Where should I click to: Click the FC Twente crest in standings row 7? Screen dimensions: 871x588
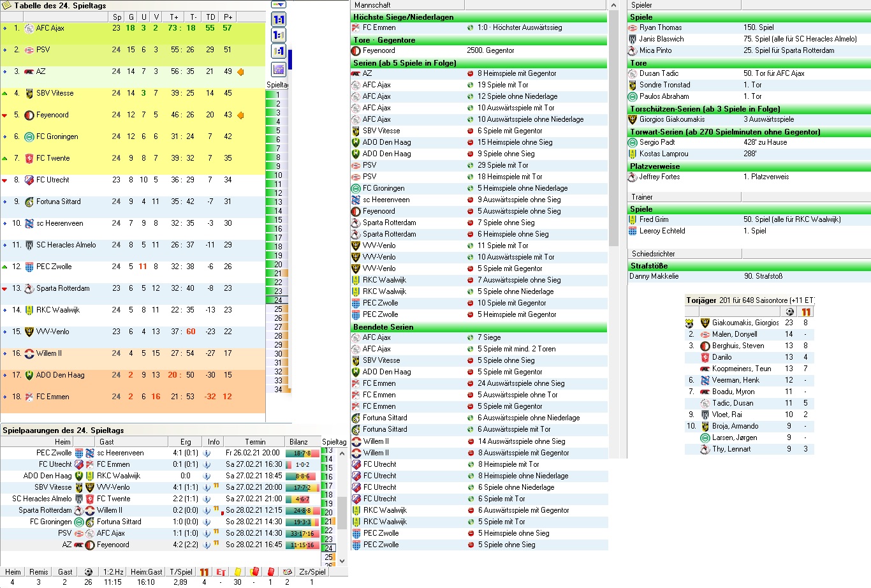coord(29,159)
